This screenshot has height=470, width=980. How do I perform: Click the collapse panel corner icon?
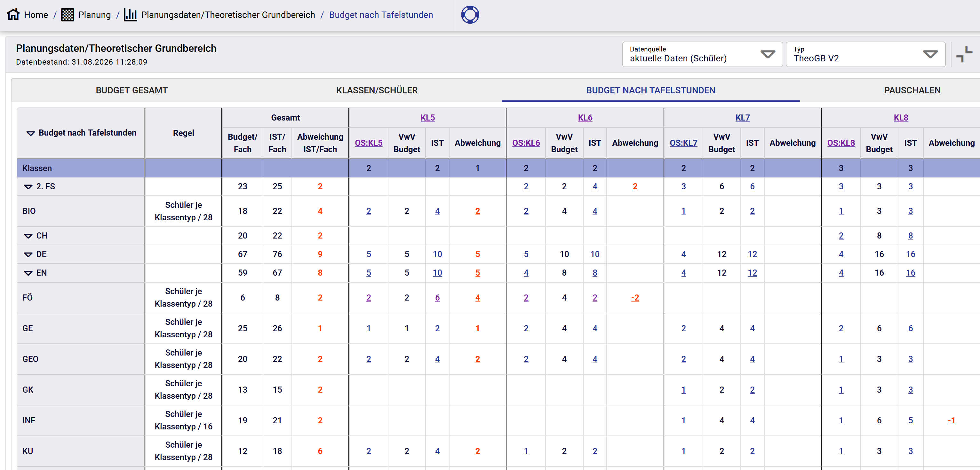[964, 54]
